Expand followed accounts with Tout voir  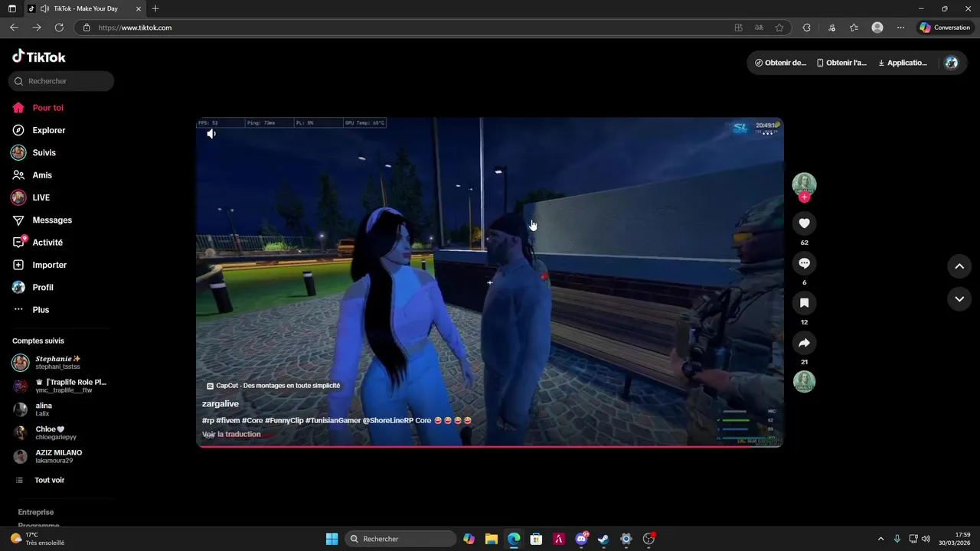[x=49, y=480]
